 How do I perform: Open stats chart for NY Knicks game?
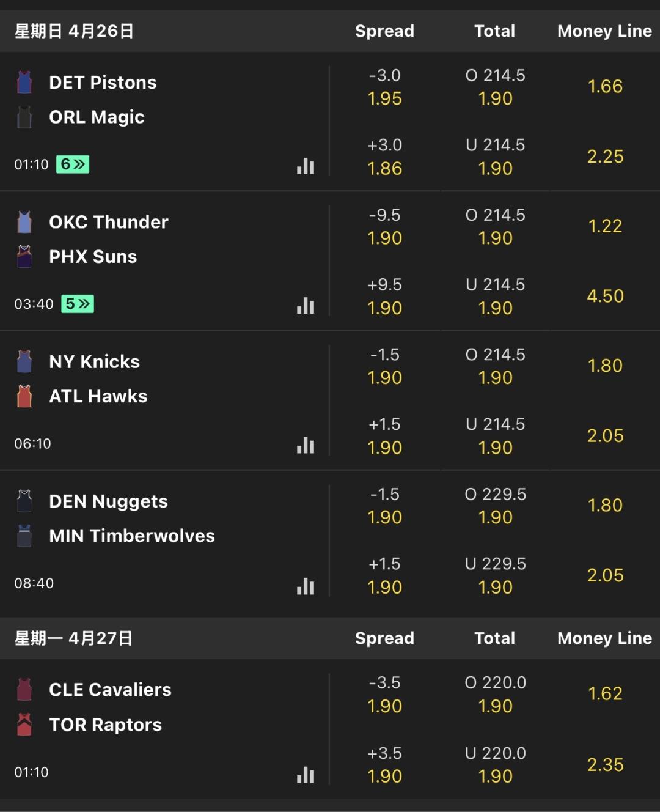(306, 445)
